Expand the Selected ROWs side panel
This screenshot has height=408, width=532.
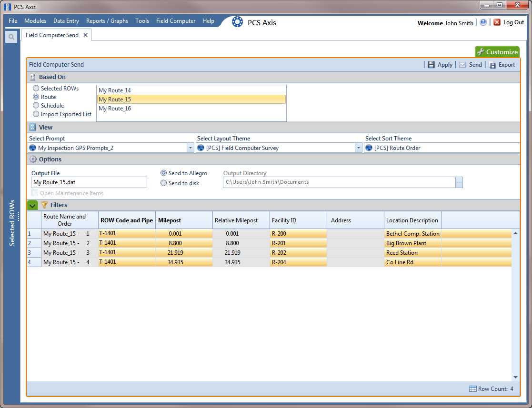click(12, 223)
